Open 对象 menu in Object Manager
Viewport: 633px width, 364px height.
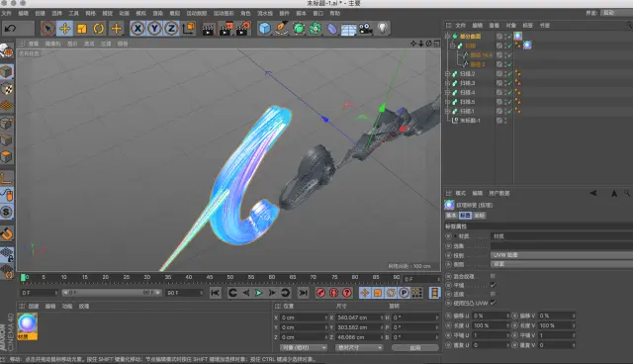coord(511,26)
